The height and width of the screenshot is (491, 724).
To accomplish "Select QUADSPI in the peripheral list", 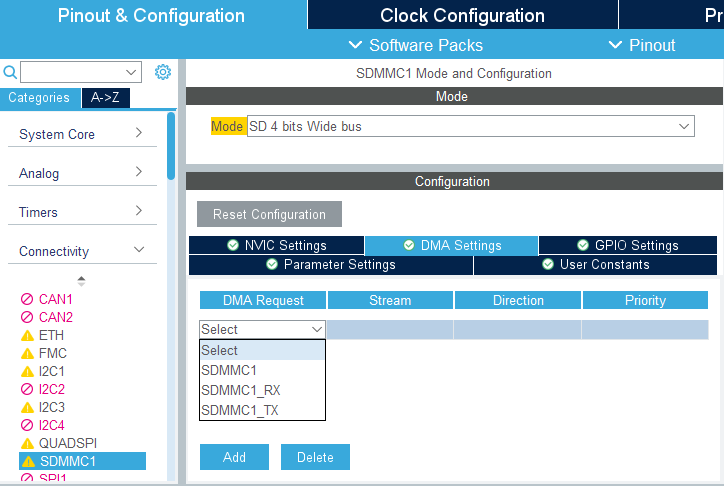I will [x=68, y=443].
